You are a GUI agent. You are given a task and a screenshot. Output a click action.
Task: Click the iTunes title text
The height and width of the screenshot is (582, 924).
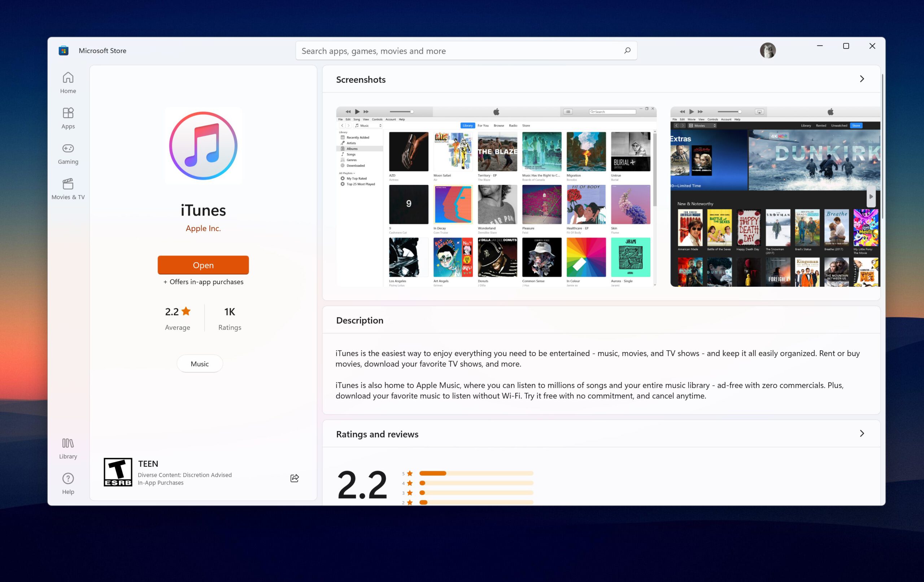[203, 210]
